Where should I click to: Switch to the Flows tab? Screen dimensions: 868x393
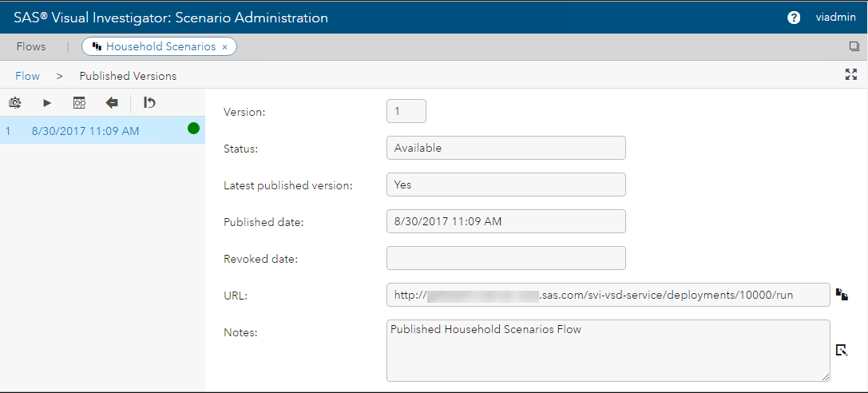31,46
